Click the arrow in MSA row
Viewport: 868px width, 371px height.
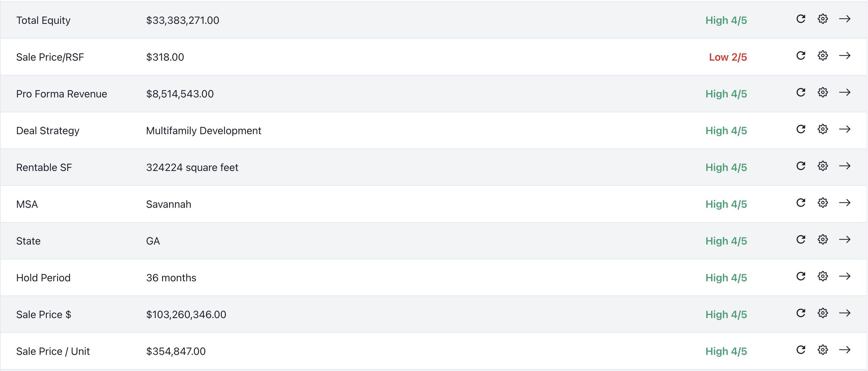[x=844, y=203]
